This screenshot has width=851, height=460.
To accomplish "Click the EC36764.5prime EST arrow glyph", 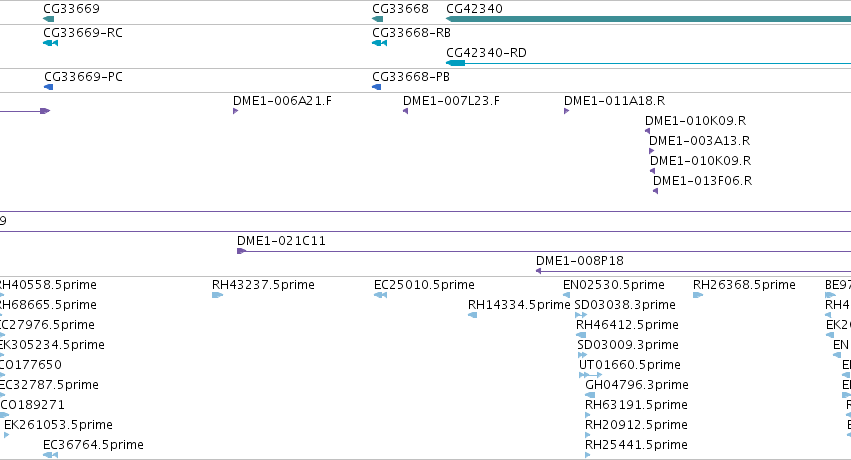I will point(50,455).
